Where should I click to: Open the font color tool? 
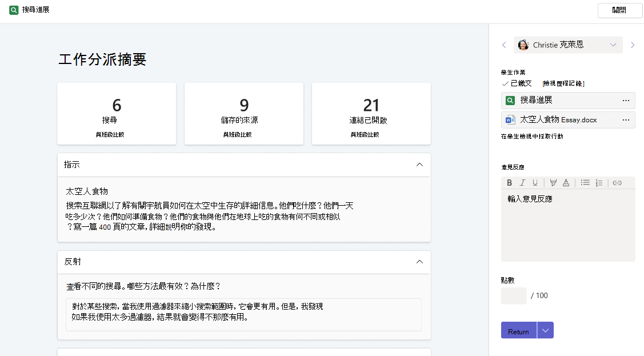point(566,183)
